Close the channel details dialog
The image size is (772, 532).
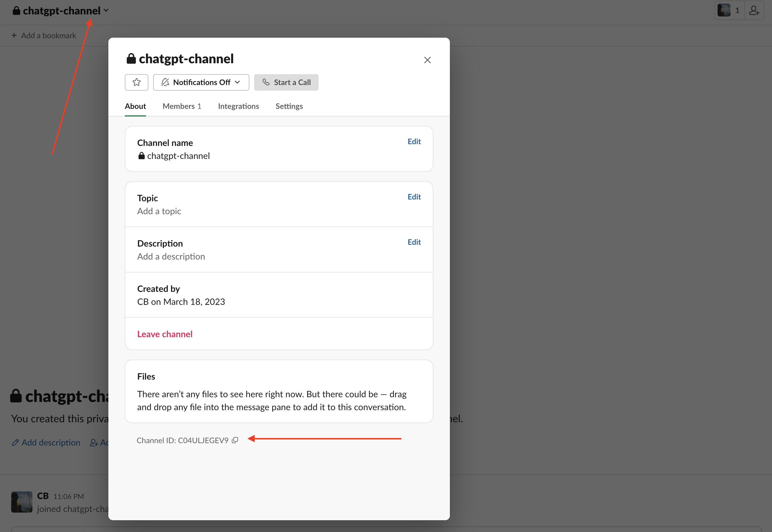[x=427, y=60]
